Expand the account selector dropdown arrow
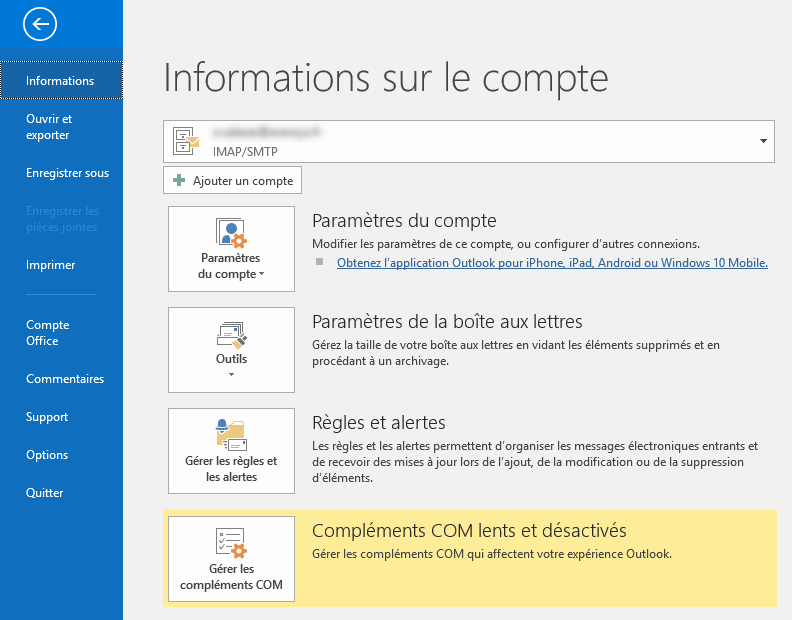792x620 pixels. pos(764,141)
